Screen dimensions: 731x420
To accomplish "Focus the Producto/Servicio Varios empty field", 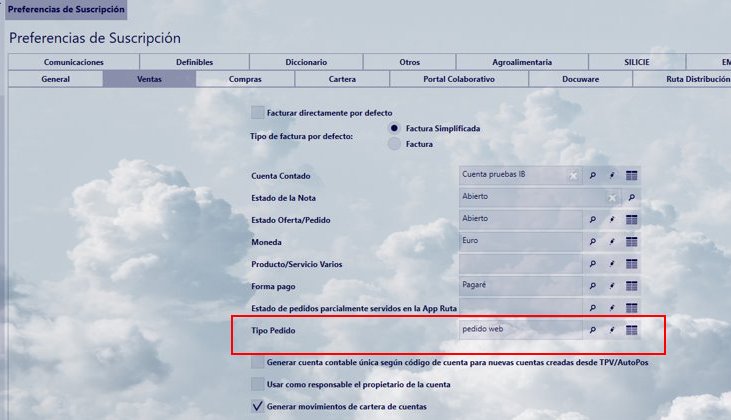I will 518,264.
